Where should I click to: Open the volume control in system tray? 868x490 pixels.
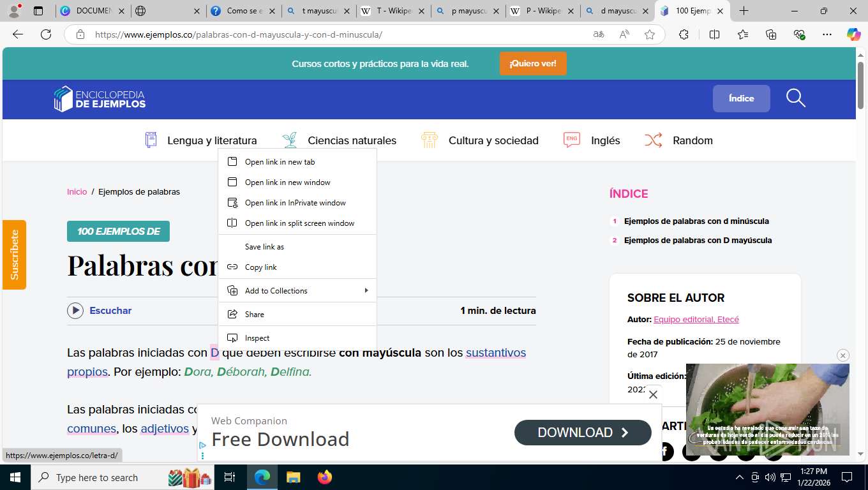[x=770, y=477]
